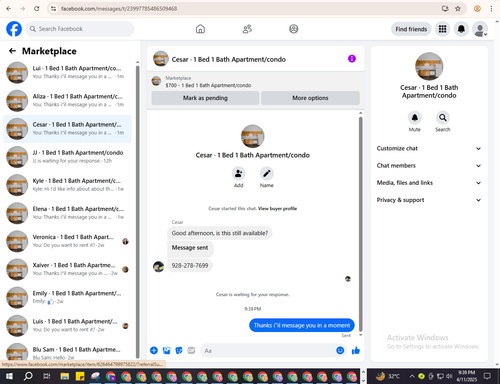
Task: Show hidden system tray icons
Action: (412, 376)
